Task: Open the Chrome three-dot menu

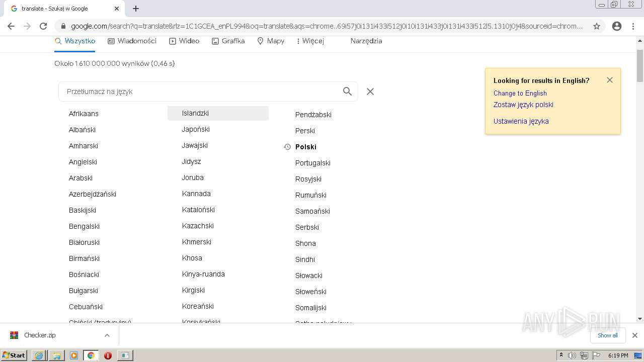Action: point(633,26)
